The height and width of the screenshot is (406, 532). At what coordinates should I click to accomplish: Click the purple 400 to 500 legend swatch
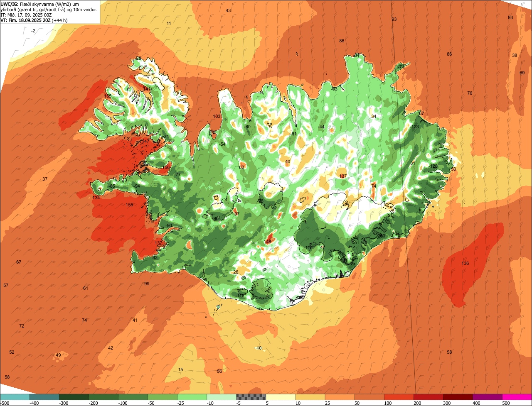tap(488, 397)
